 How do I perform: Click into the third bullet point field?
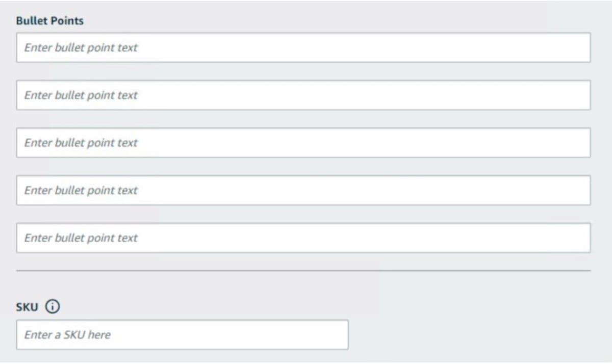click(303, 143)
